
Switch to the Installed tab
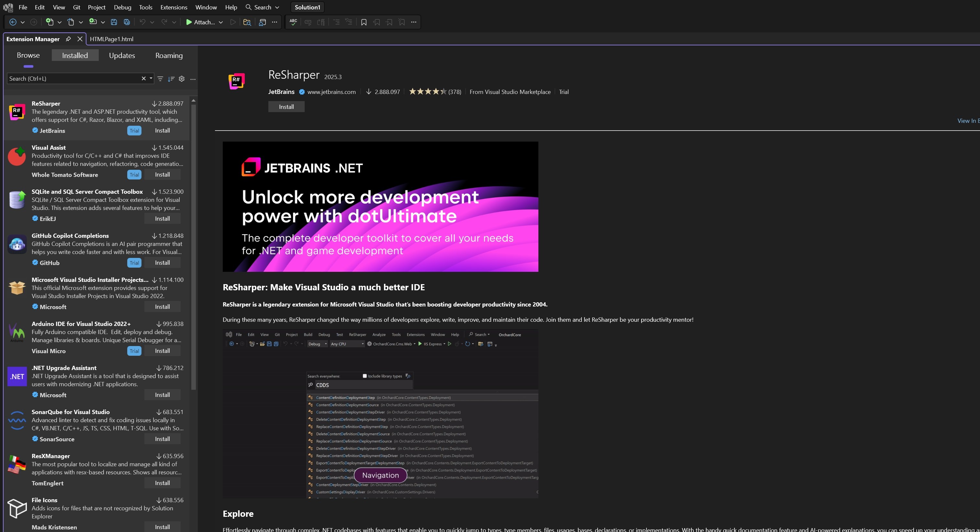75,55
